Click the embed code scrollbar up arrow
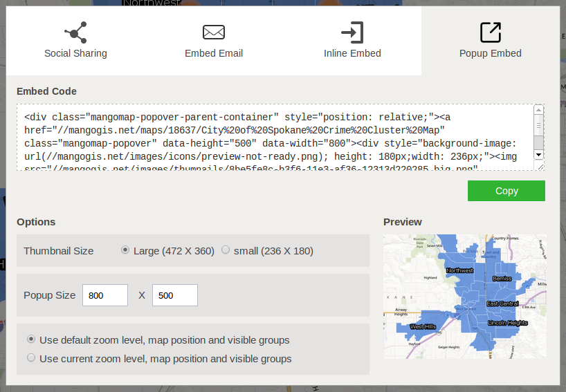 pos(538,110)
